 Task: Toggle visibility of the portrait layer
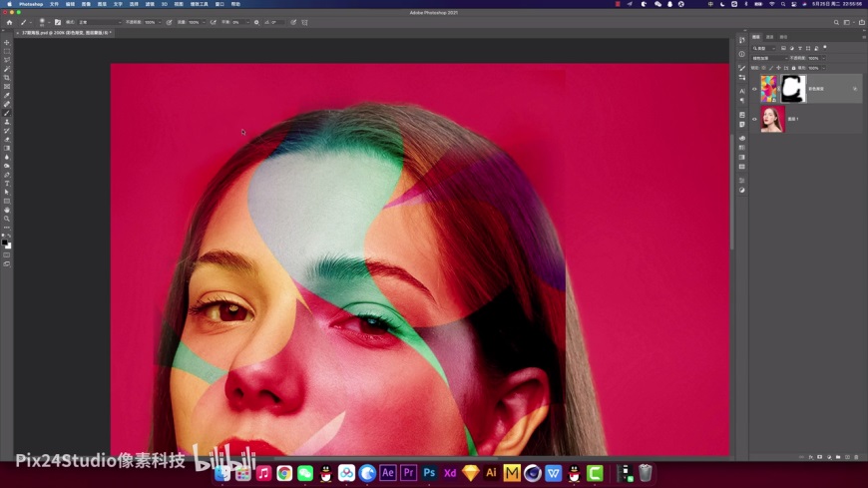755,120
